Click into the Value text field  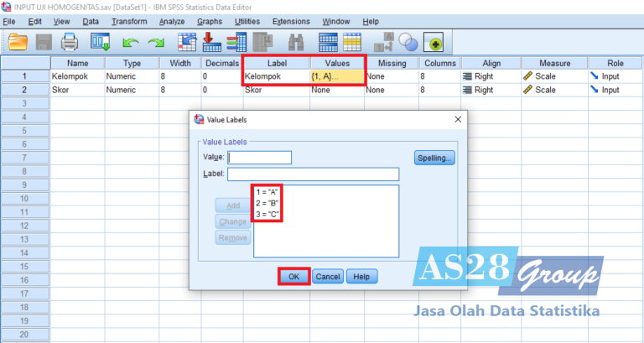point(260,158)
